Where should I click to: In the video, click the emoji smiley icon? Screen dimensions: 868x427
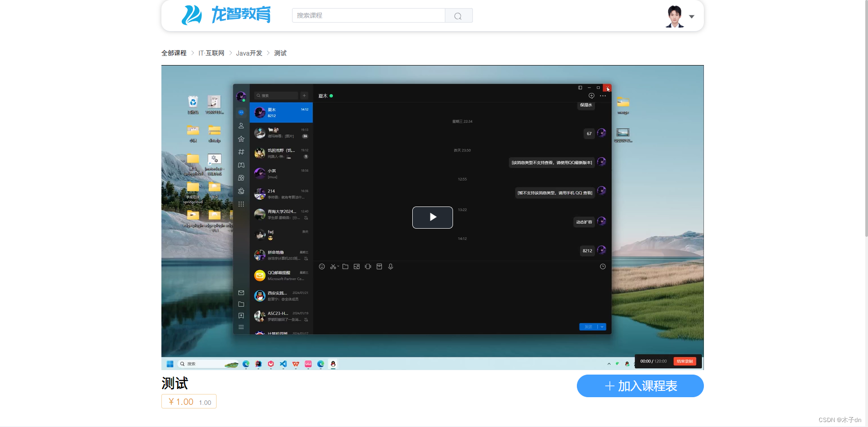[322, 267]
